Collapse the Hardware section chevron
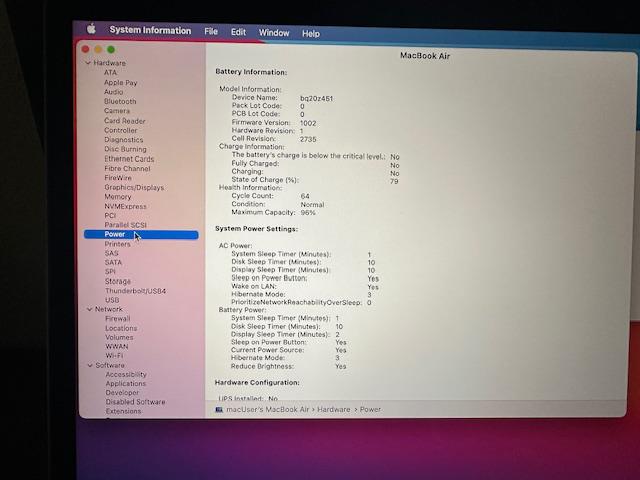Viewport: 640px width, 480px height. (88, 63)
